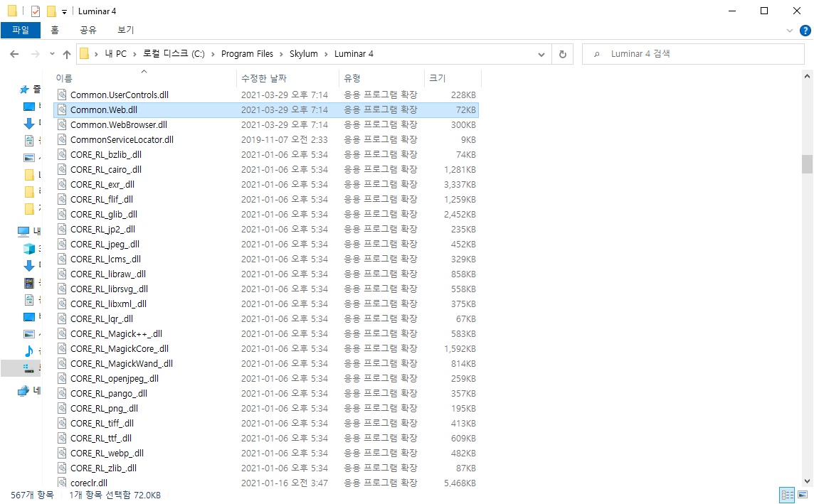Open the 3D Objects cube icon in sidebar
The height and width of the screenshot is (504, 814).
29,248
